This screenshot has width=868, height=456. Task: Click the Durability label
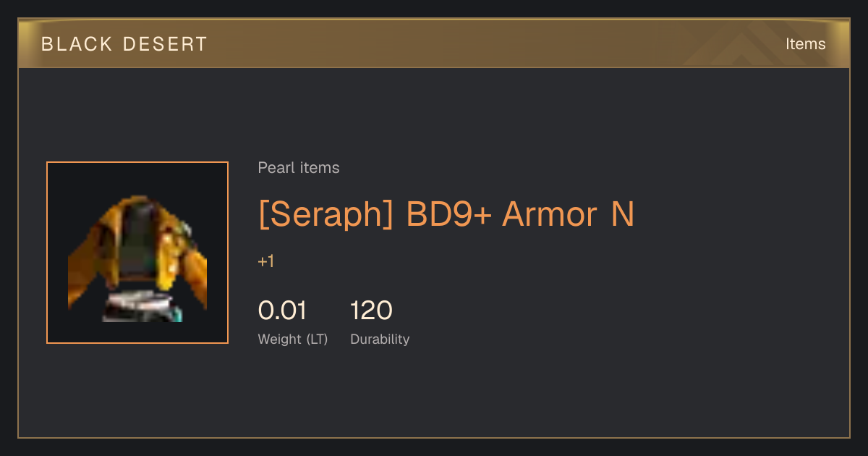380,339
